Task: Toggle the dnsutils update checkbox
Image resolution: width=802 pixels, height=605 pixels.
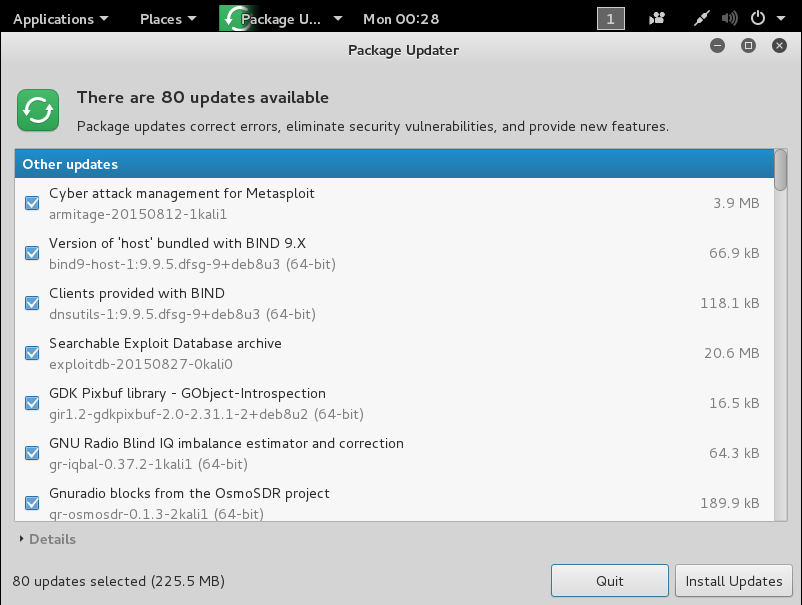Action: [32, 303]
